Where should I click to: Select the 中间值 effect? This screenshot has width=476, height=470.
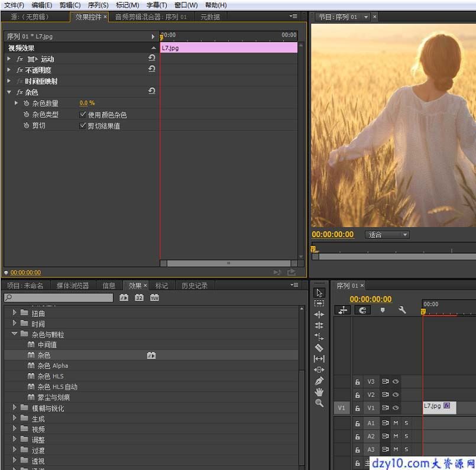point(47,345)
